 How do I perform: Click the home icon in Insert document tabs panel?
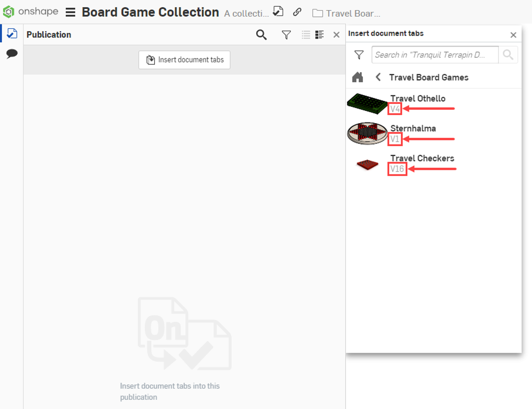click(357, 77)
